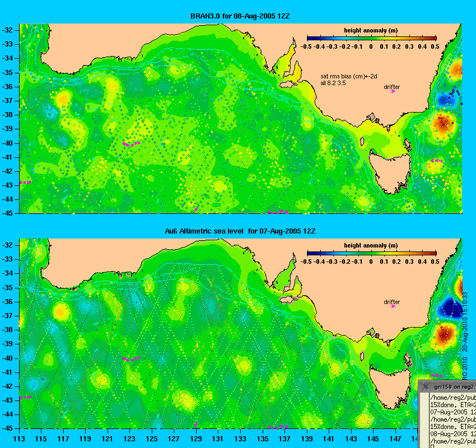
Task: Click Tasmania landmass in the top plot
Action: pos(391,172)
